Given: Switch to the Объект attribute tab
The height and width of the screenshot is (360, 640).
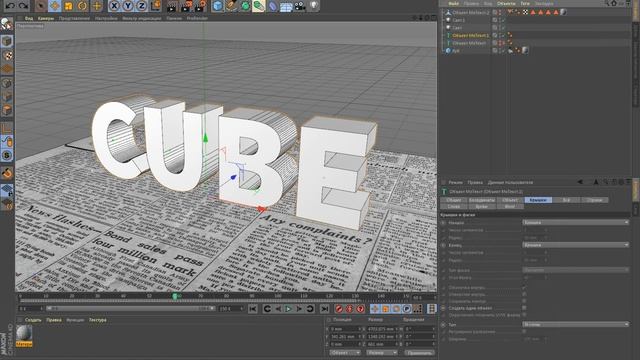Looking at the screenshot, I should 510,200.
